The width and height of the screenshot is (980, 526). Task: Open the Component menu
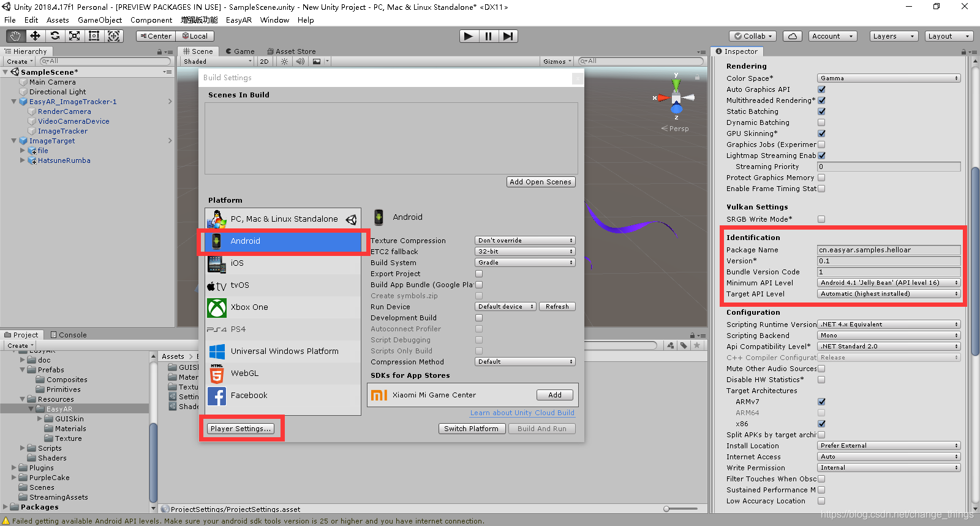click(151, 20)
